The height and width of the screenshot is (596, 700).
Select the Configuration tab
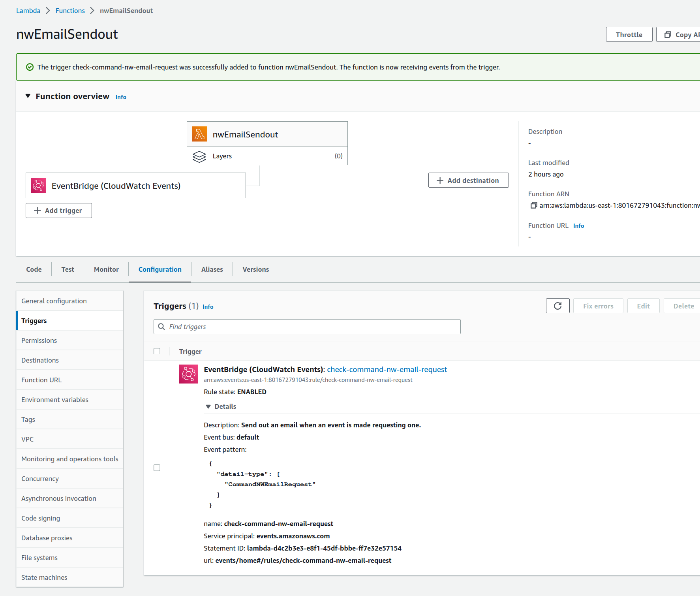click(160, 269)
